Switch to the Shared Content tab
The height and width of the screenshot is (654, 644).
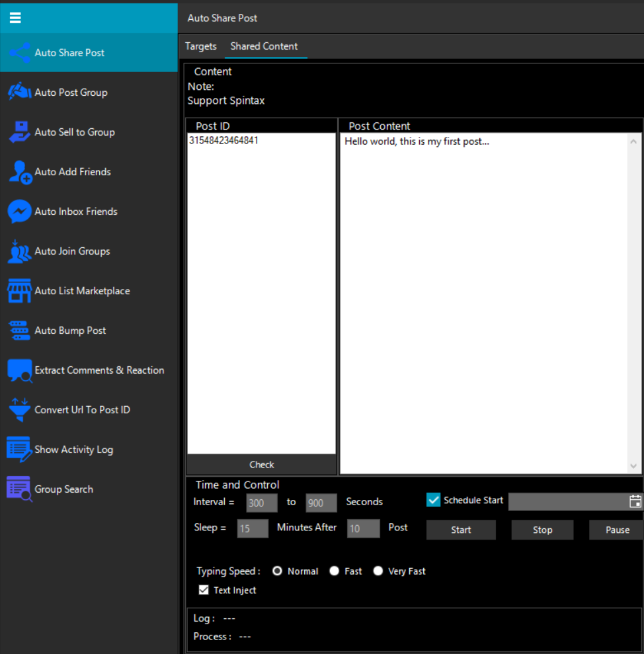point(264,46)
